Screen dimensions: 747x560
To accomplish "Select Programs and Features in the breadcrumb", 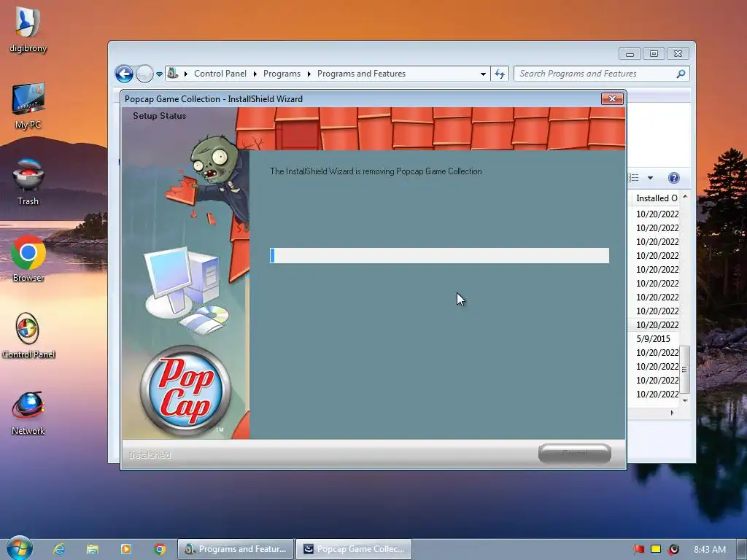I will coord(361,74).
